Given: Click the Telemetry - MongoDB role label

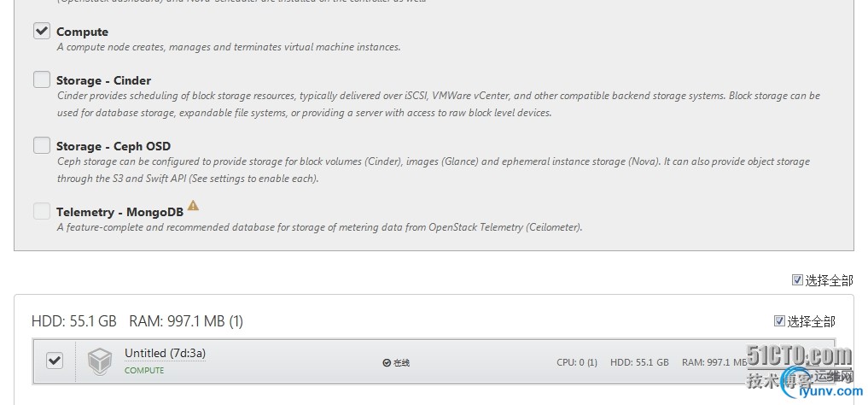Looking at the screenshot, I should pyautogui.click(x=120, y=212).
